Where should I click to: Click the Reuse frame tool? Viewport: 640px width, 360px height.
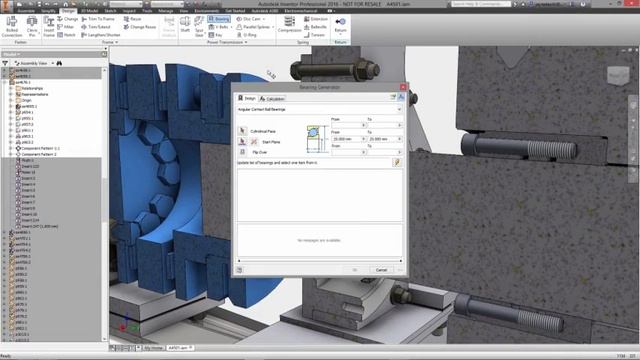pyautogui.click(x=132, y=19)
